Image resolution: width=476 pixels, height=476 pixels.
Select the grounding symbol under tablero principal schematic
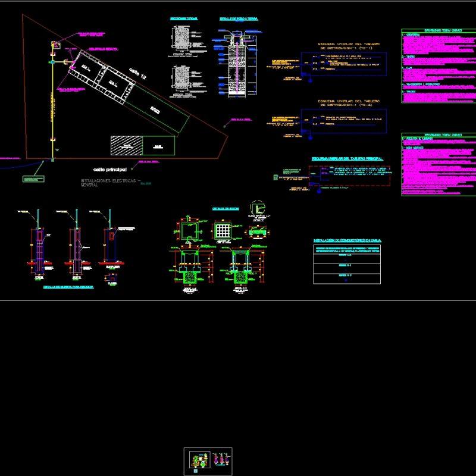[318, 192]
